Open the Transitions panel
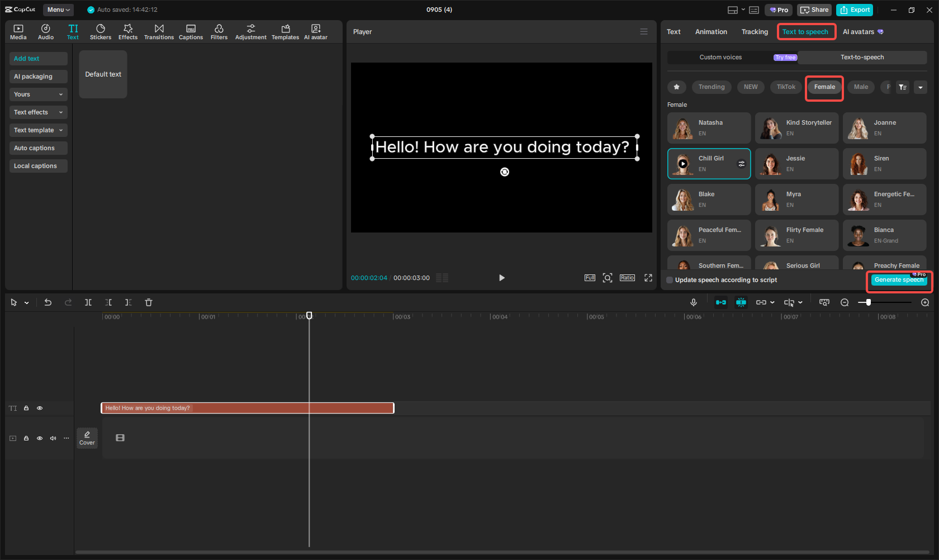 [x=159, y=32]
